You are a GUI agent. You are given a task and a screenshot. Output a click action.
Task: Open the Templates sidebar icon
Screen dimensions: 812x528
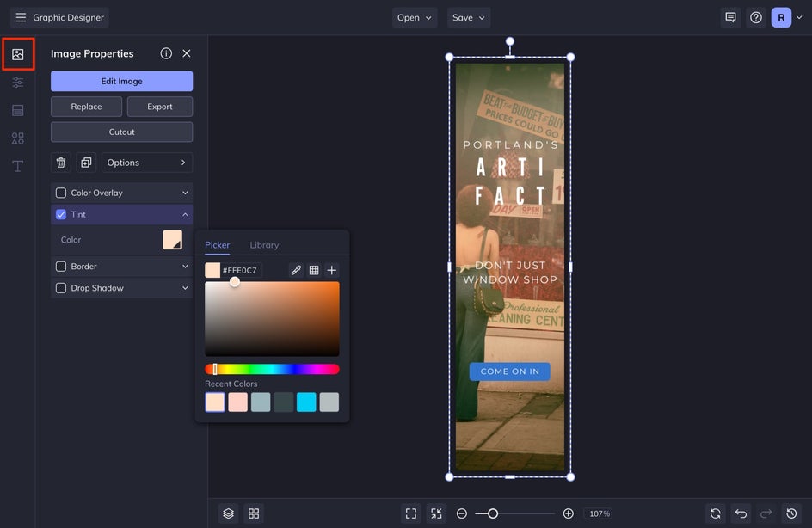click(x=17, y=110)
